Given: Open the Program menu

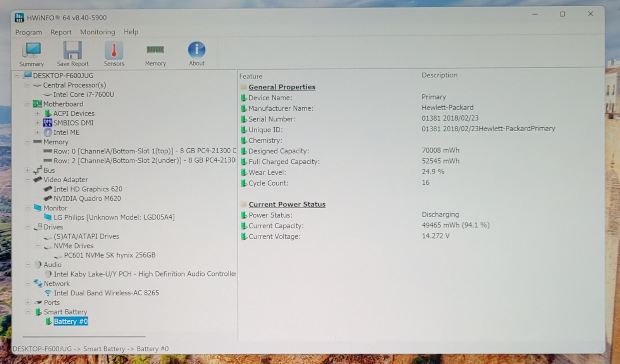Looking at the screenshot, I should 29,32.
